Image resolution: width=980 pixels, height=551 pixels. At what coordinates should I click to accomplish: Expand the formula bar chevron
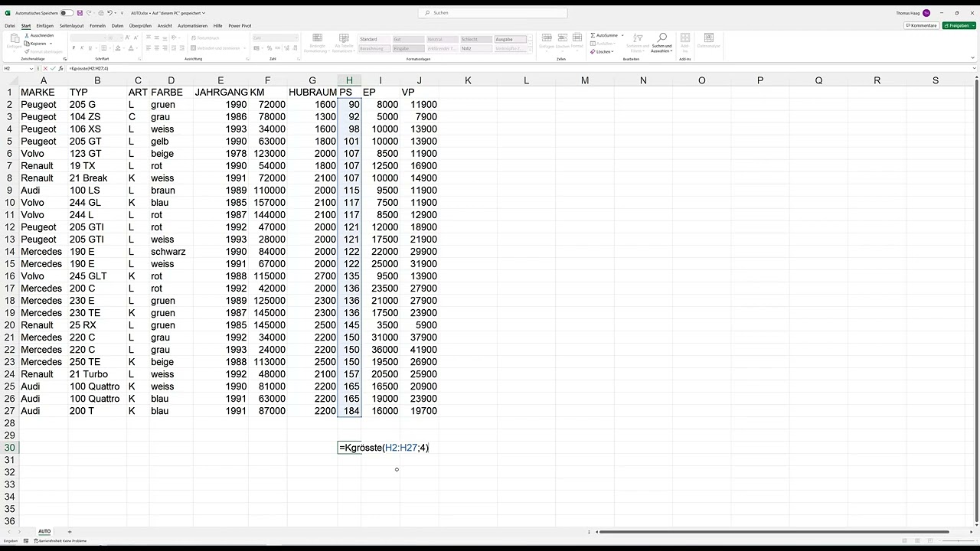[x=974, y=69]
